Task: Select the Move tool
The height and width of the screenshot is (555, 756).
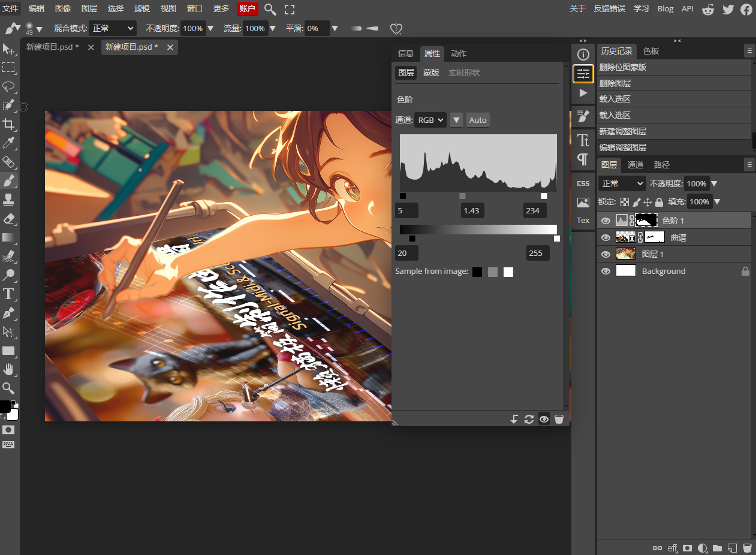Action: click(x=8, y=49)
